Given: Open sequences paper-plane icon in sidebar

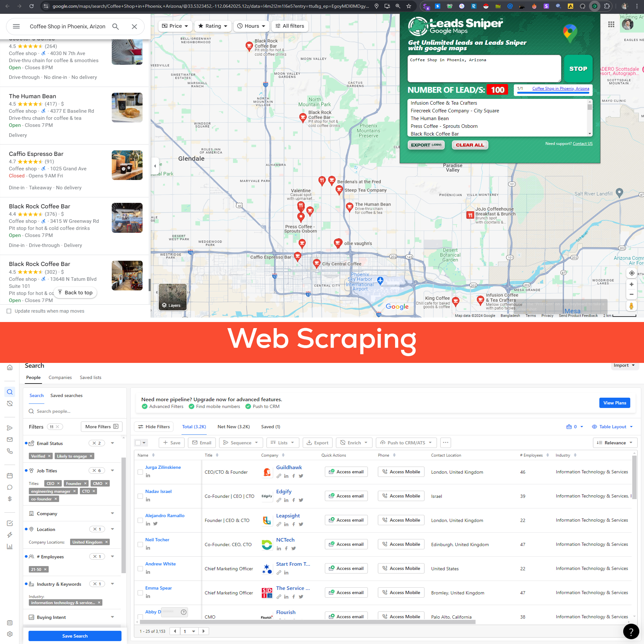Looking at the screenshot, I should [10, 428].
